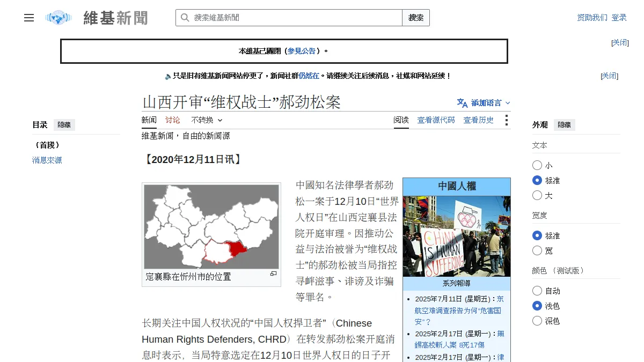Click the 资助我们 donate link
The width and height of the screenshot is (644, 362).
tap(592, 18)
